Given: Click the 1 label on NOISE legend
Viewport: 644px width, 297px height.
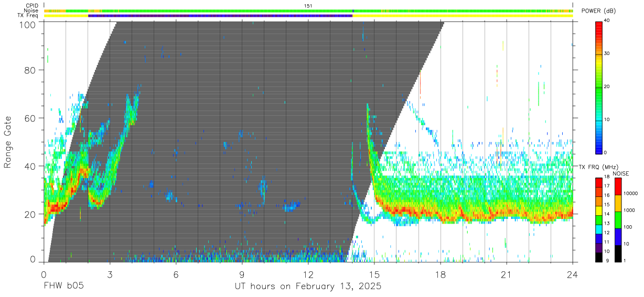Looking at the screenshot, I should [625, 260].
